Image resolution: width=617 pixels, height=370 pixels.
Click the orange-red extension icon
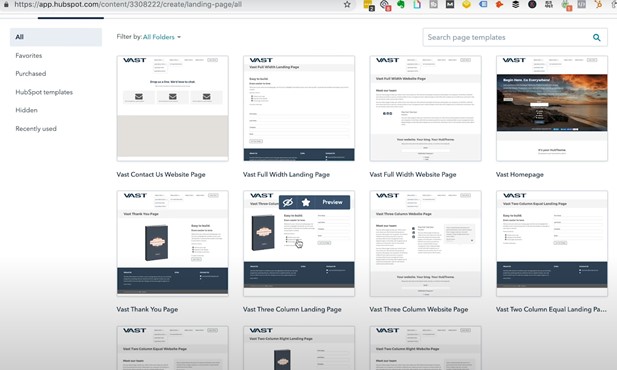click(x=499, y=5)
